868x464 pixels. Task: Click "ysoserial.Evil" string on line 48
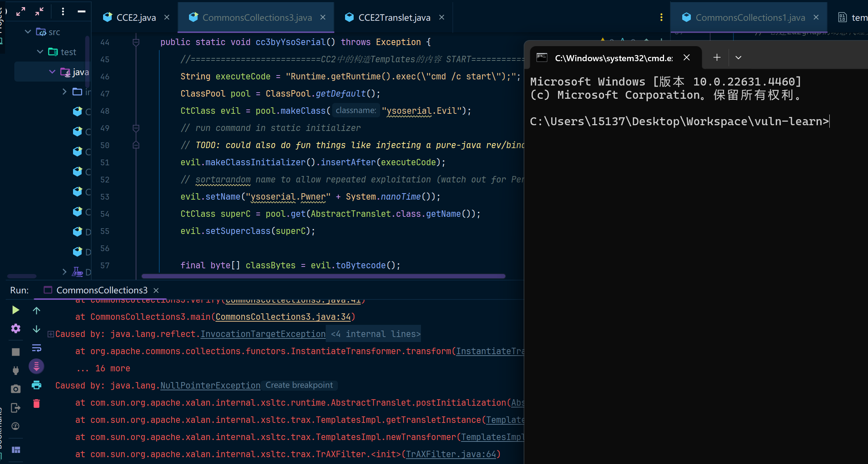click(x=422, y=111)
